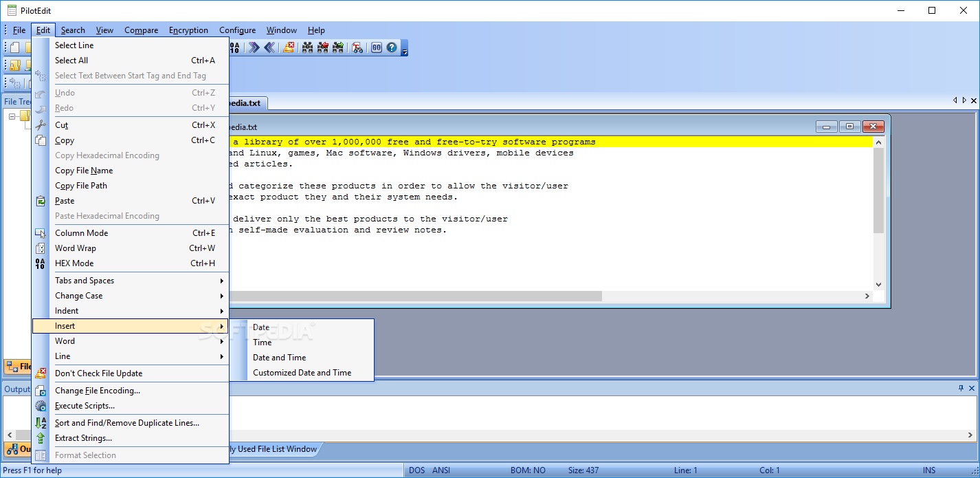Toggle Word Wrap in Edit menu
The image size is (980, 478).
pyautogui.click(x=131, y=248)
